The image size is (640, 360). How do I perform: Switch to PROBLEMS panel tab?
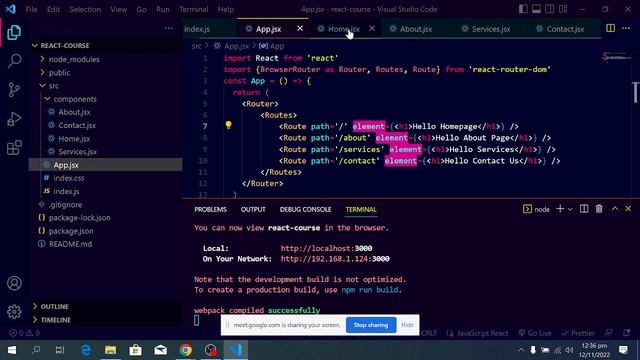[210, 209]
